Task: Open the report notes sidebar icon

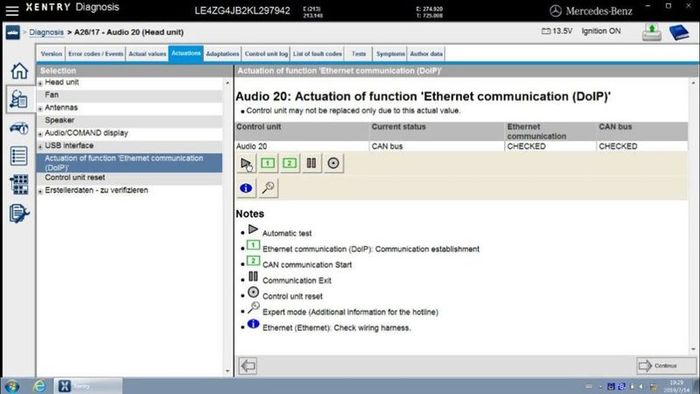Action: tap(19, 213)
